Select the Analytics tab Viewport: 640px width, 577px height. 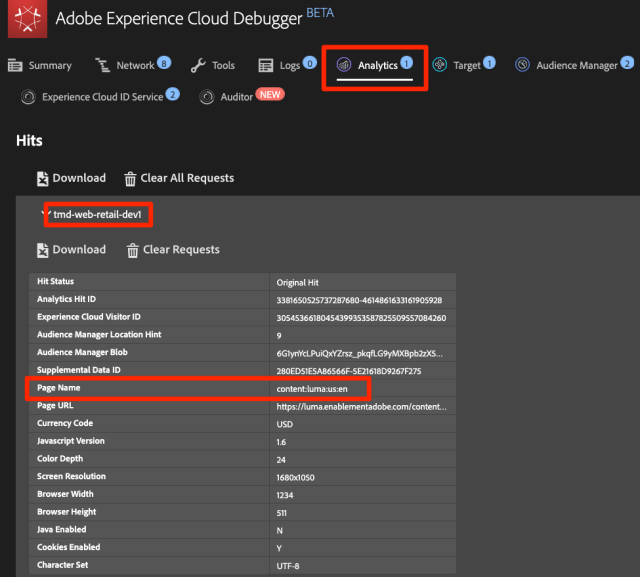point(375,65)
